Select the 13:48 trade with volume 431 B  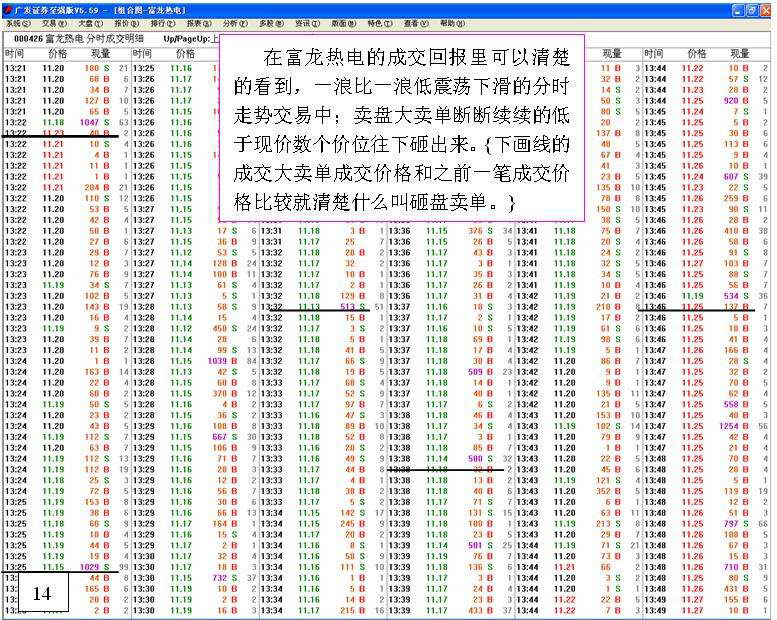coord(707,589)
